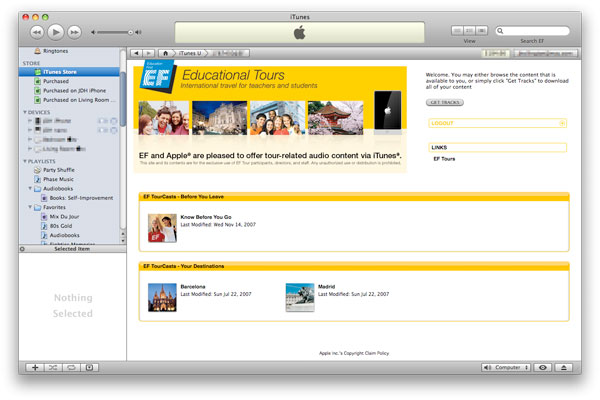Open the Computer speakers dropdown

pos(506,367)
